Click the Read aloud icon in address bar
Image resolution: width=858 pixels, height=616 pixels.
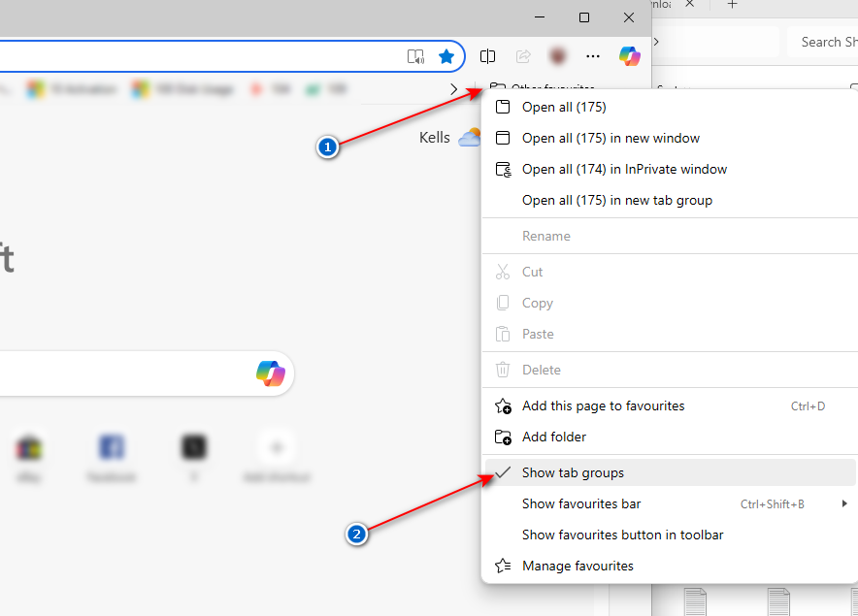click(x=415, y=56)
